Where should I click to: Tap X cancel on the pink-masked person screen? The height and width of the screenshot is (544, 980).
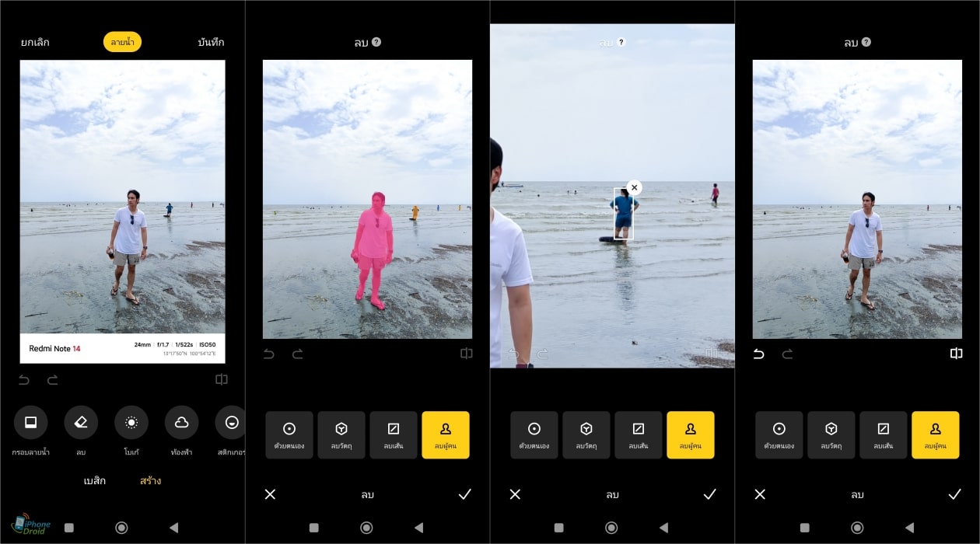tap(270, 494)
